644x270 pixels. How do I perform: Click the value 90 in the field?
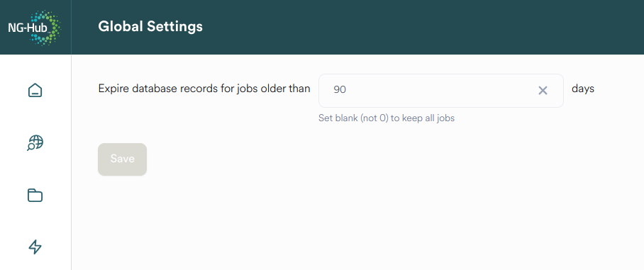click(340, 90)
